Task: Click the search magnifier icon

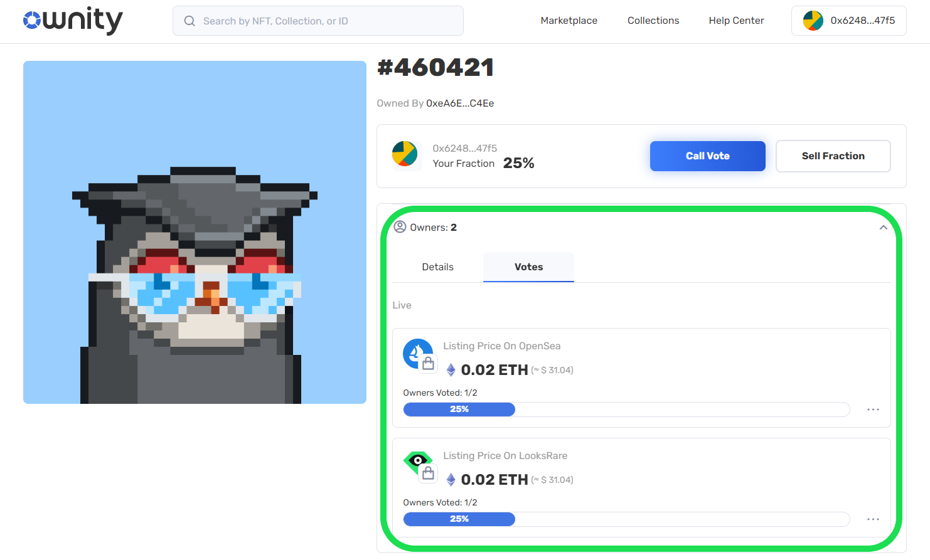Action: pos(190,21)
